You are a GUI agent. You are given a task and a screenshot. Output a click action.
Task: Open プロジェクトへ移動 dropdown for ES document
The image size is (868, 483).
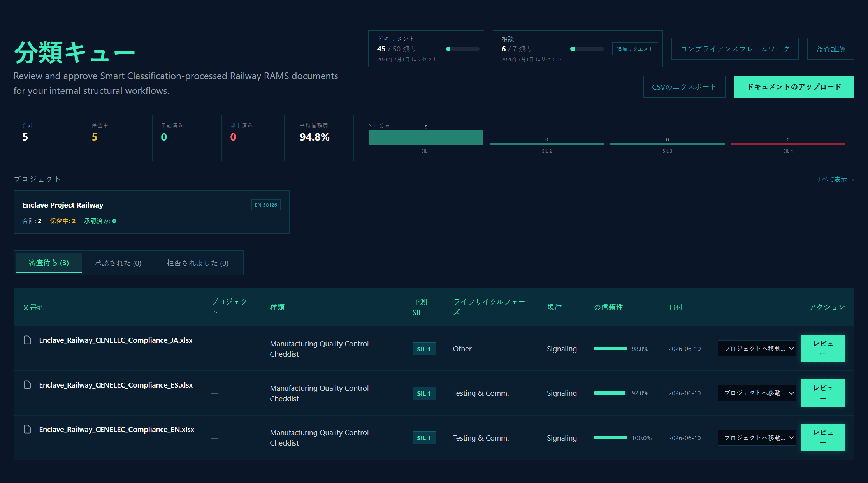[x=757, y=393]
